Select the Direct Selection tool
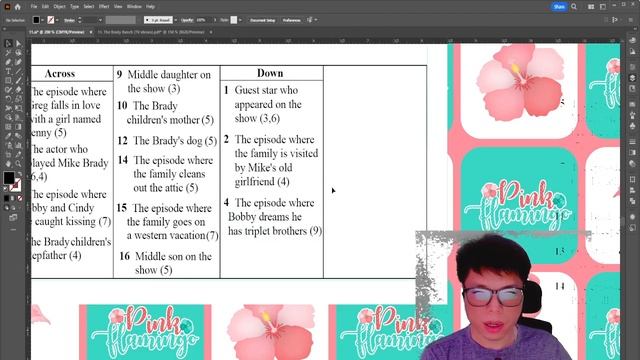This screenshot has height=360, width=640. click(x=18, y=43)
